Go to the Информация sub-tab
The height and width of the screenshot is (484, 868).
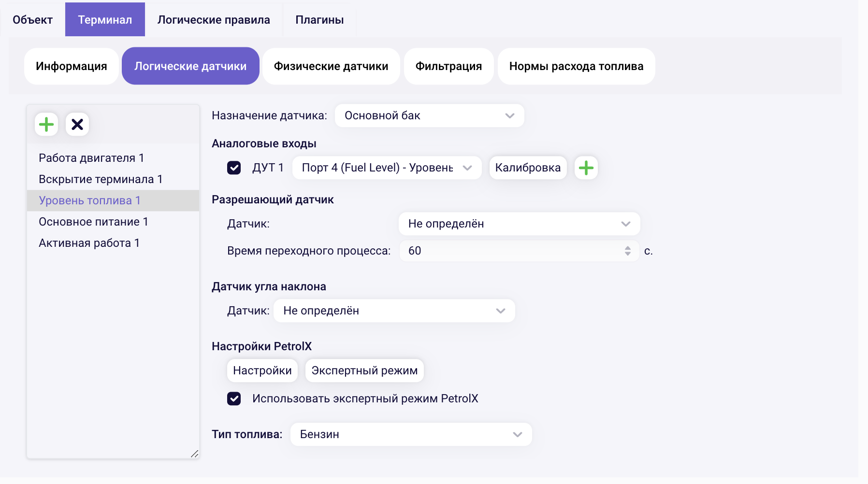click(x=72, y=66)
